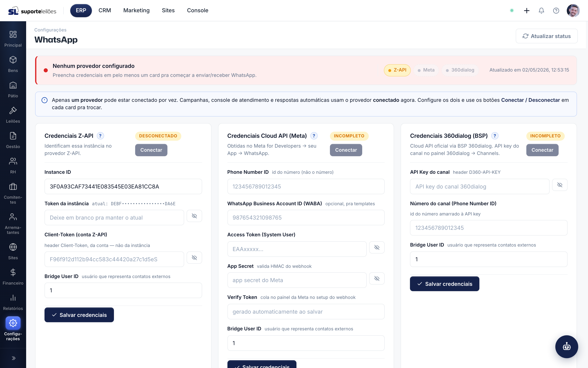Screen dimensions: 588x368
Task: Open Configurações gear icon in sidebar
Action: (13, 323)
